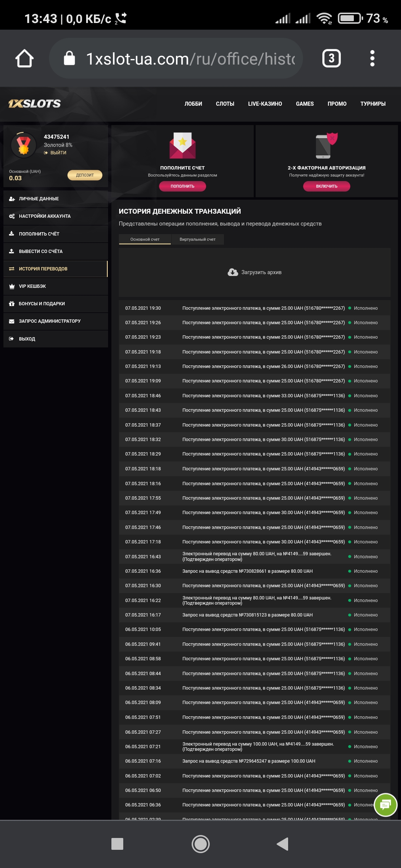Viewport: 401px width, 868px height.
Task: Enable two-factor auth via ВКЛЮЧИТЬ
Action: coord(326,186)
